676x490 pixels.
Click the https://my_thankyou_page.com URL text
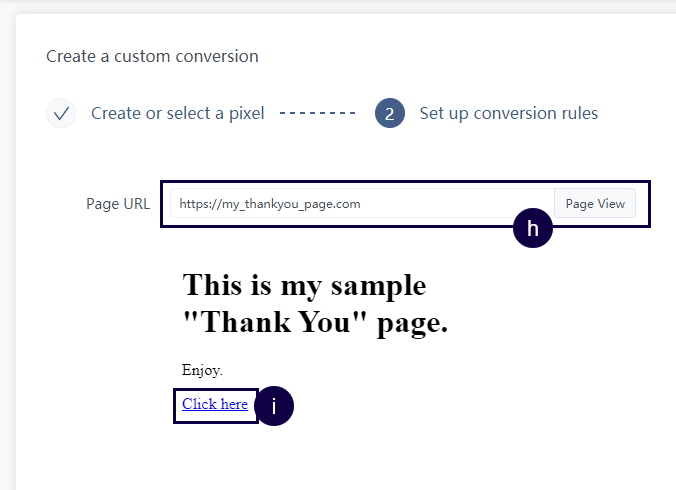pyautogui.click(x=270, y=204)
